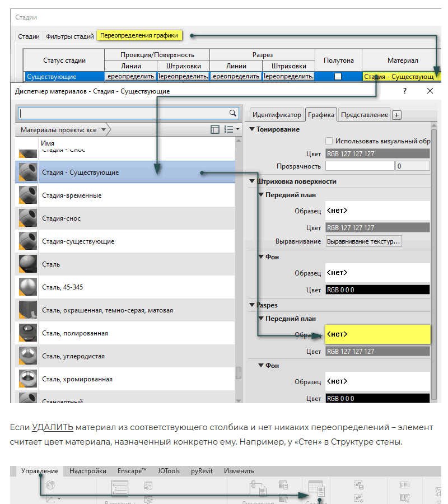Image resolution: width=448 pixels, height=504 pixels.
Task: Add a new asset tab with plus icon
Action: (397, 115)
